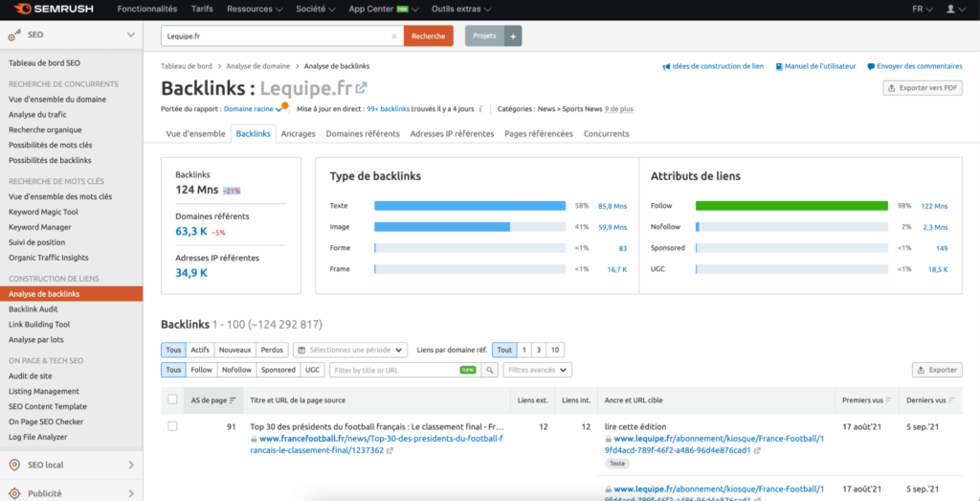Click the plus icon next to Projets
This screenshot has height=501, width=980.
pyautogui.click(x=513, y=36)
